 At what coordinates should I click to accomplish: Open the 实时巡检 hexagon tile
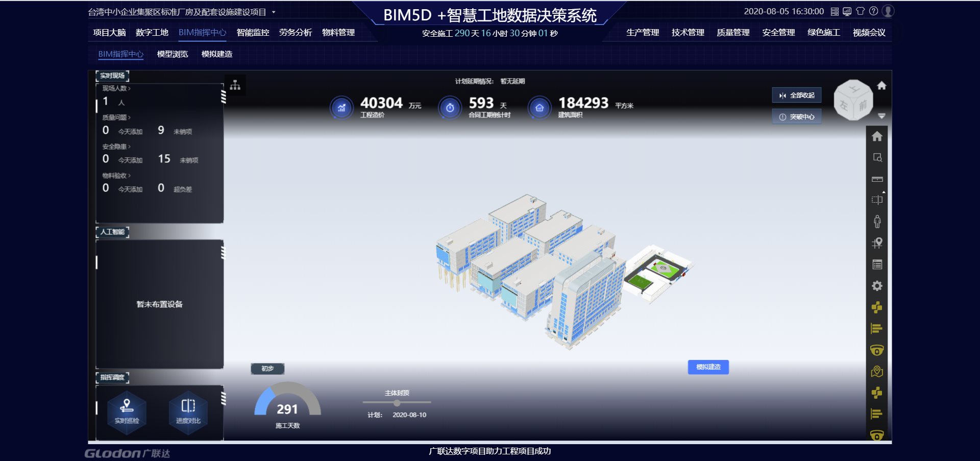point(127,413)
